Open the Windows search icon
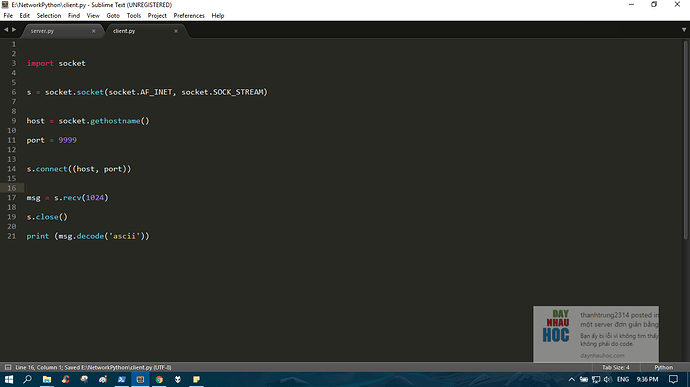The image size is (690, 387). tap(27, 379)
